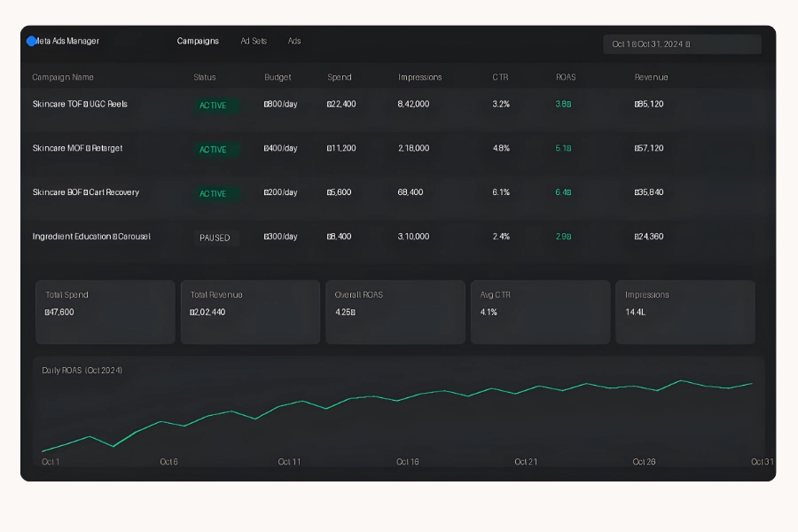Image resolution: width=798 pixels, height=532 pixels.
Task: Open Skincare BOF Cart Recovery campaign
Action: pos(86,192)
